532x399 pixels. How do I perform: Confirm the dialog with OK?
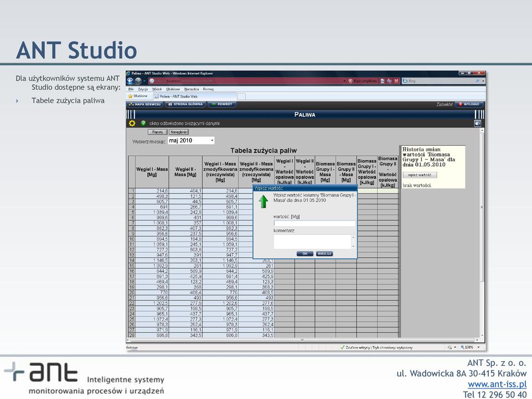click(305, 254)
